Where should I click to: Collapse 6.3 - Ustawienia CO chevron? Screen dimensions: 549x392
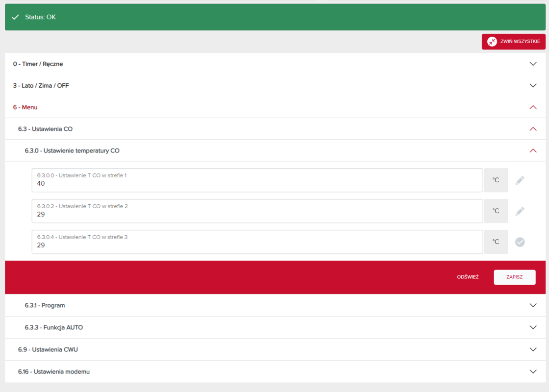tap(533, 129)
